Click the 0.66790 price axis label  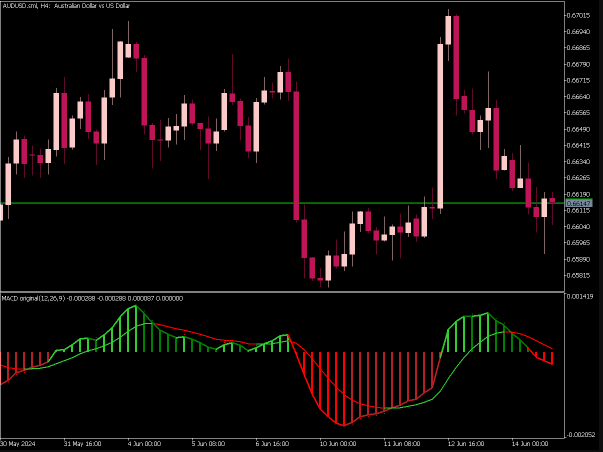coord(579,64)
